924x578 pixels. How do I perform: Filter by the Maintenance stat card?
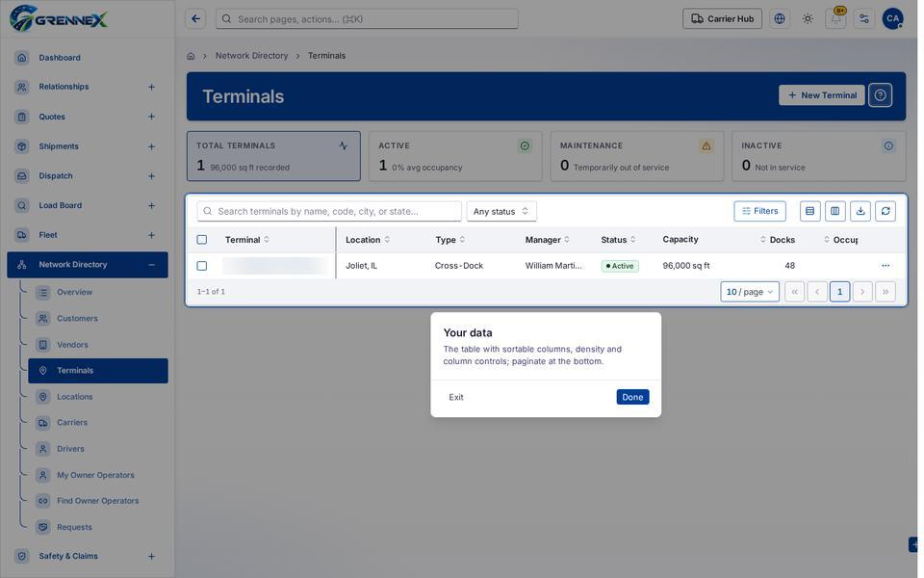click(636, 156)
